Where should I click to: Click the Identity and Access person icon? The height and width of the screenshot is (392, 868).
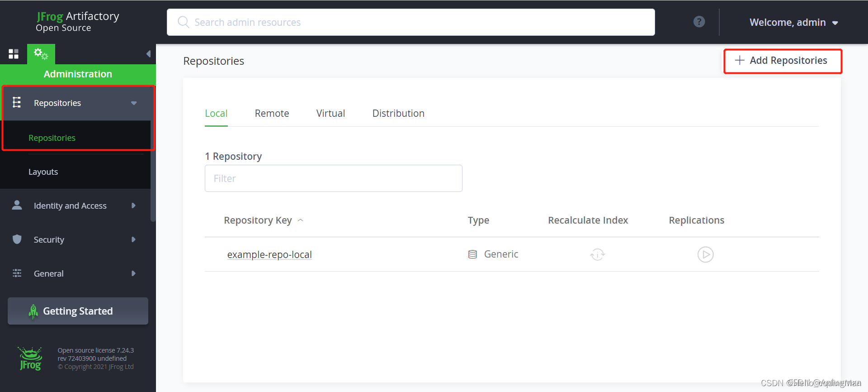(x=17, y=205)
